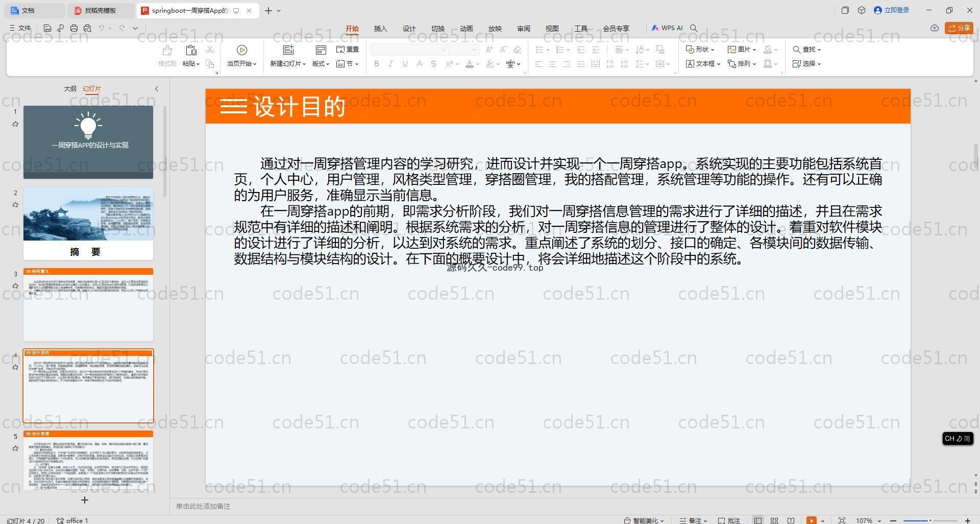
Task: Click the Reset (重置) slide button
Action: (348, 50)
